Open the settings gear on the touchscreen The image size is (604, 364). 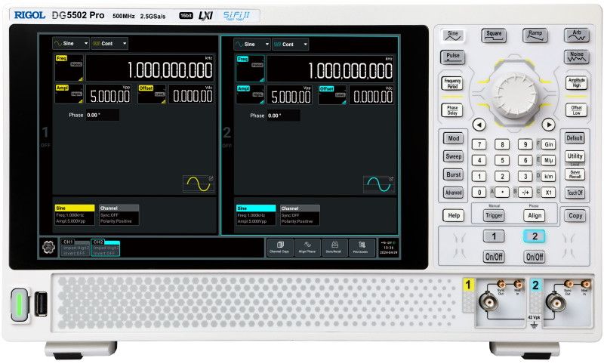pyautogui.click(x=48, y=247)
